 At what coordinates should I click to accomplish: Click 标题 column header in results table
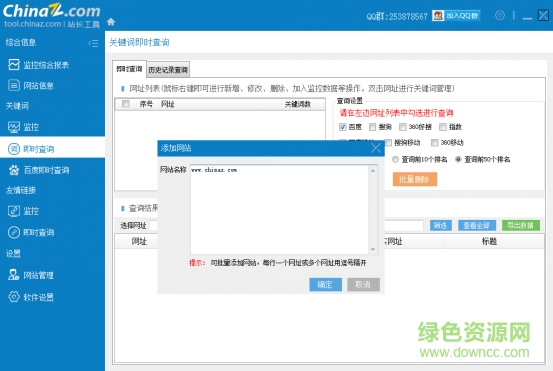point(489,241)
